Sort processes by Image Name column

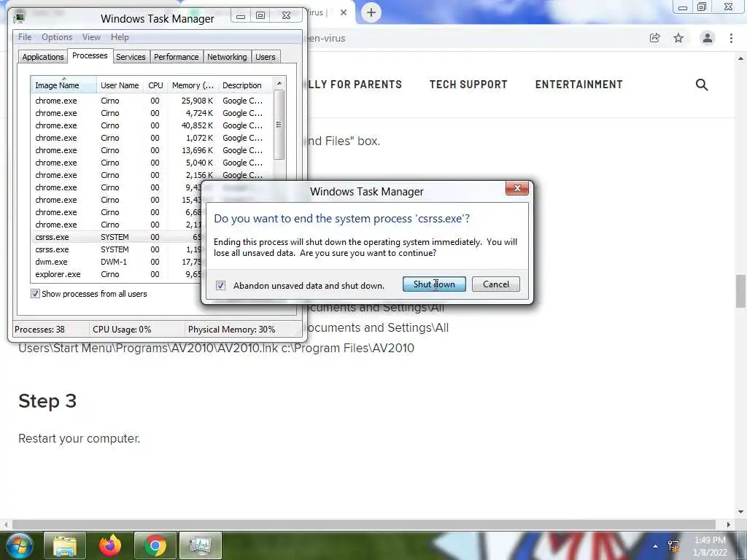pos(63,85)
